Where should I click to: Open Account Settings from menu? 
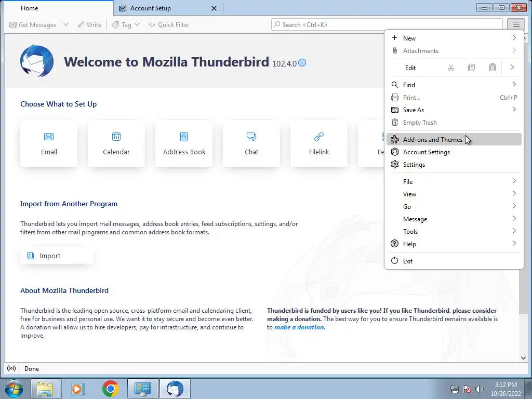(454, 152)
